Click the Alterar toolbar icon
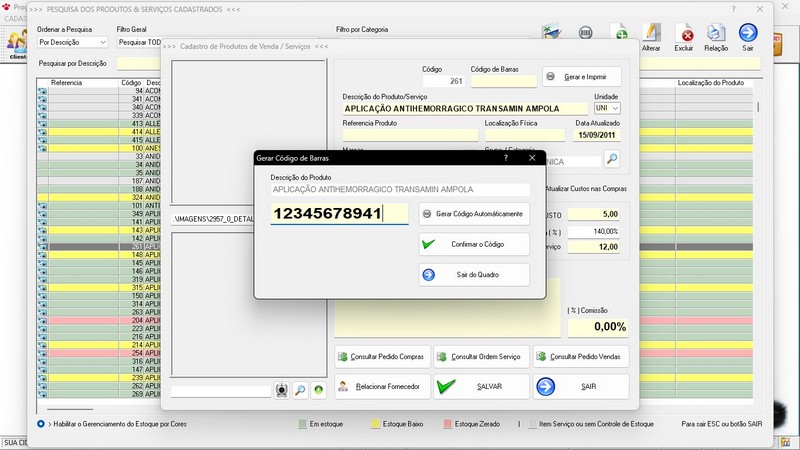The width and height of the screenshot is (800, 450). (x=651, y=37)
